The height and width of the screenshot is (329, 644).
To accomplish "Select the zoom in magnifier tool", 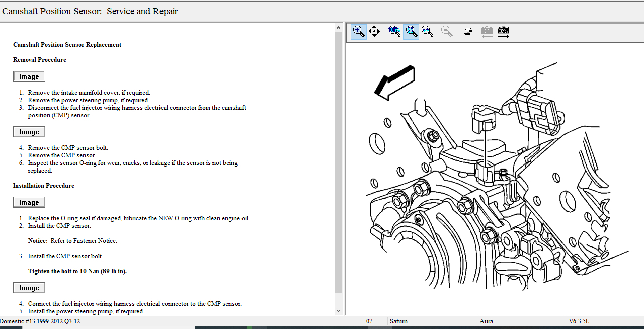I will point(359,32).
